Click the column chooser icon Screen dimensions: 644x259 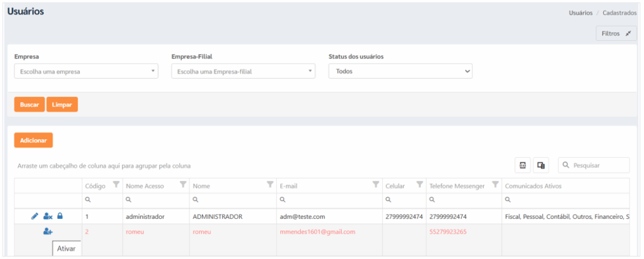pyautogui.click(x=541, y=165)
